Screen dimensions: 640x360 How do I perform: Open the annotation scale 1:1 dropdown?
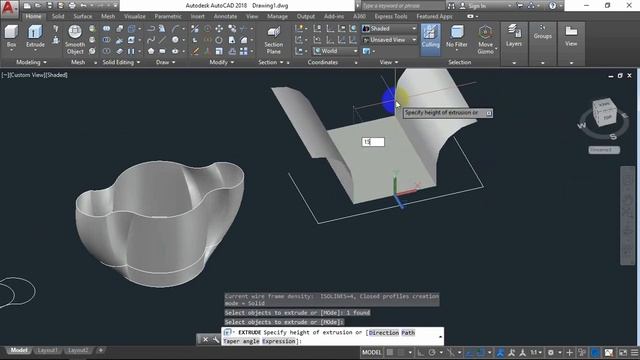tap(536, 352)
